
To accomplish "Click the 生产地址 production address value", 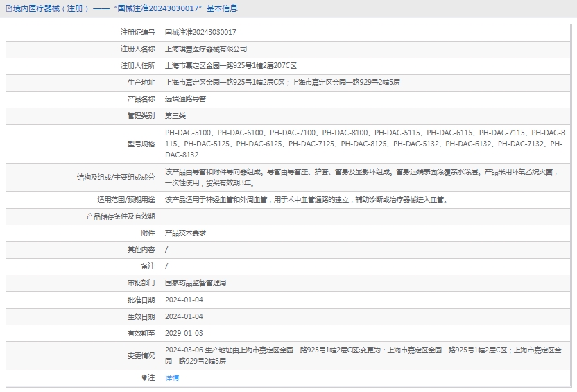I will [x=282, y=83].
